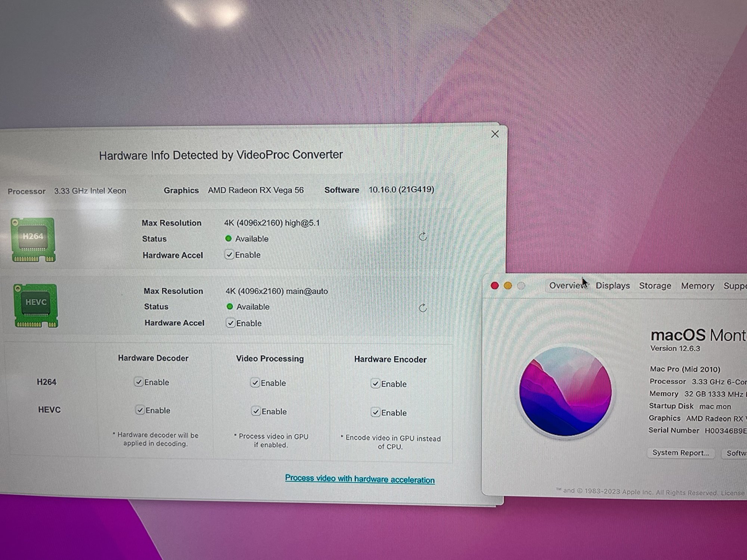Refresh the HEVC hardware status
This screenshot has width=747, height=560.
[423, 308]
